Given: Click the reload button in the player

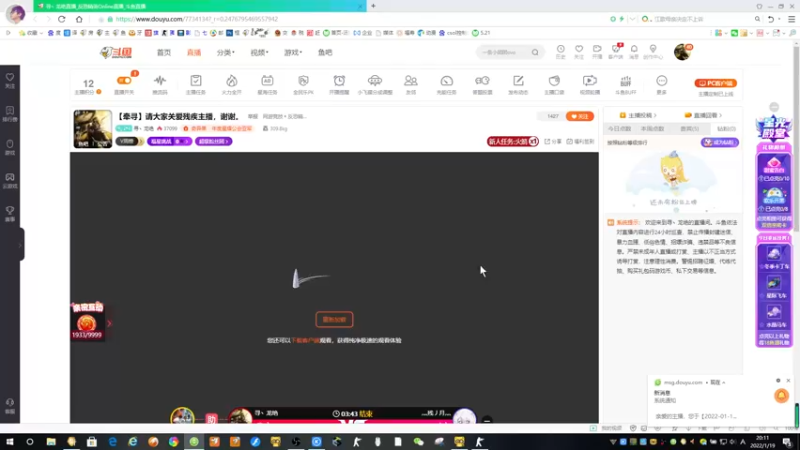Looking at the screenshot, I should tap(334, 319).
